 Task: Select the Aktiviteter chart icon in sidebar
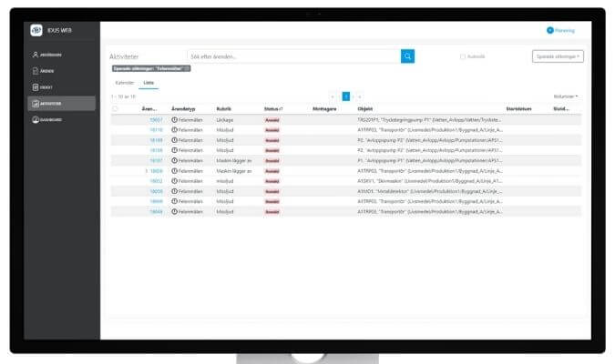36,104
